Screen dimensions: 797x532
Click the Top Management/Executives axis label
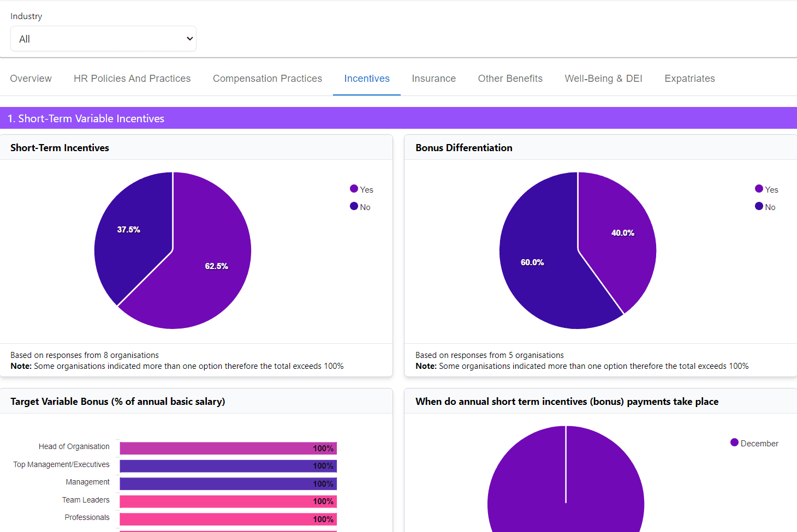(62, 464)
